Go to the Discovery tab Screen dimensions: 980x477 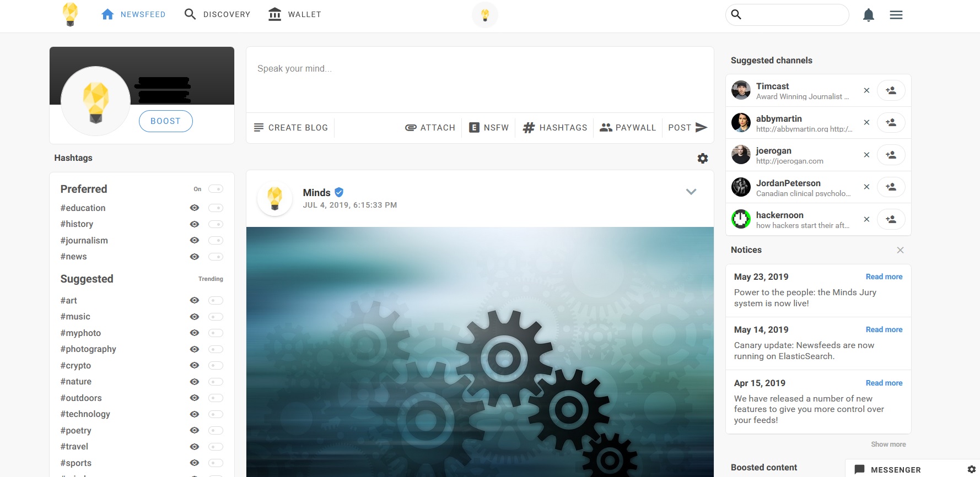point(217,14)
